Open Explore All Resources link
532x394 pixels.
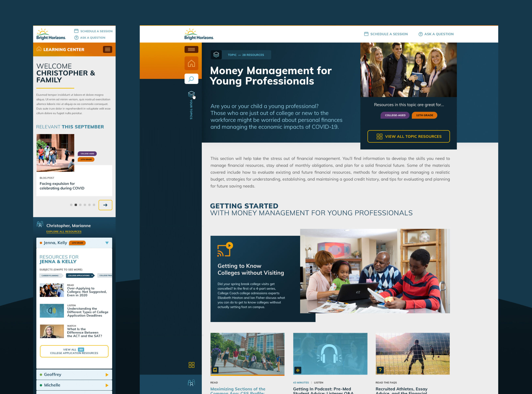[64, 231]
